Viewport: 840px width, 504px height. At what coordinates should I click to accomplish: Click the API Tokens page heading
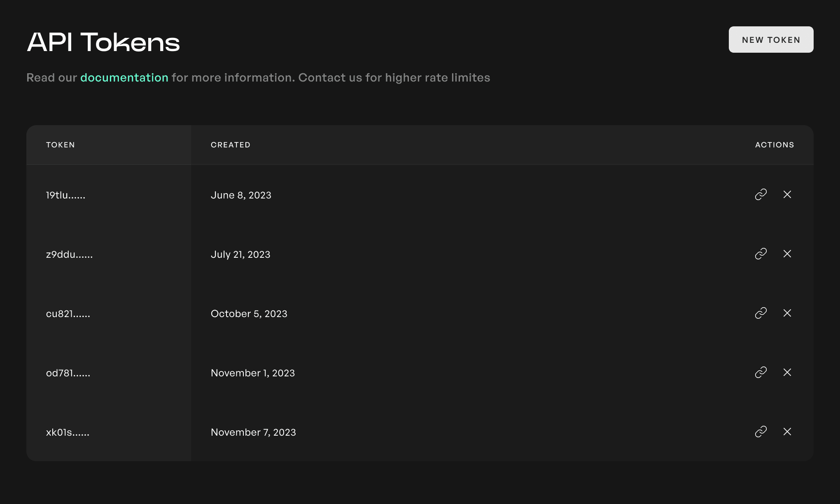click(103, 42)
